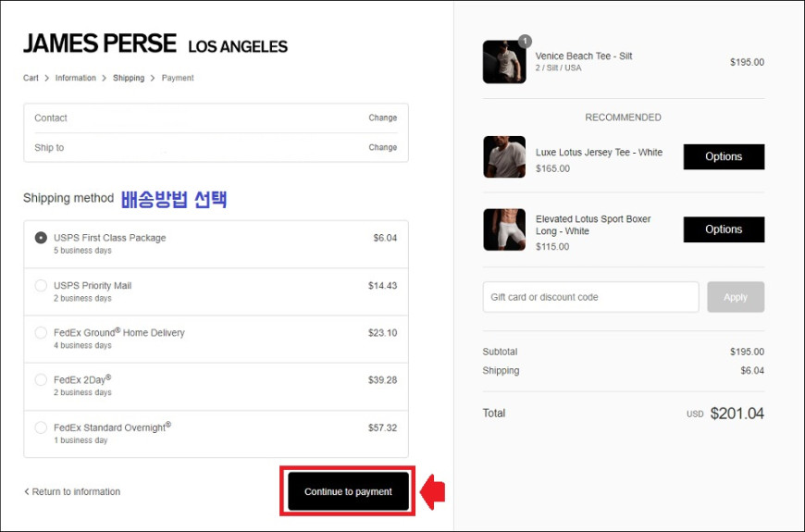Go back via Return to information link

[72, 491]
